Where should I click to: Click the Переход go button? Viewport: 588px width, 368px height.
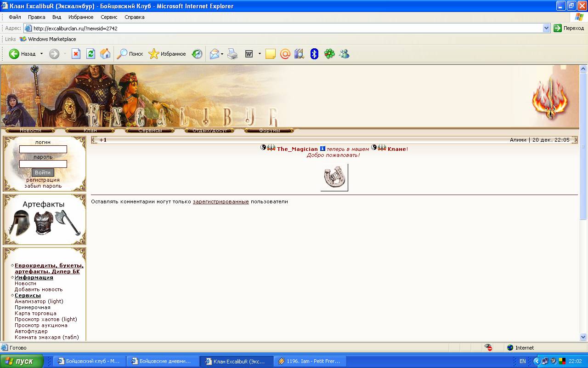[x=569, y=28]
